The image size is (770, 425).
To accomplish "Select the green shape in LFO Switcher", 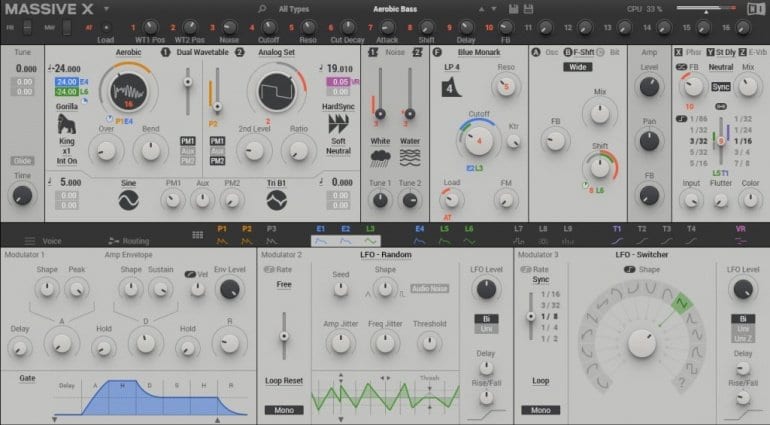I will point(682,304).
